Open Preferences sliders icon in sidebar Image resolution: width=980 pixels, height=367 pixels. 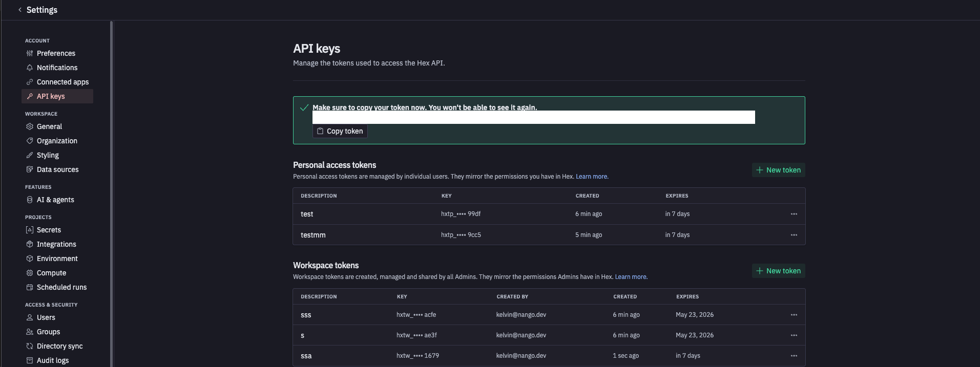coord(30,53)
